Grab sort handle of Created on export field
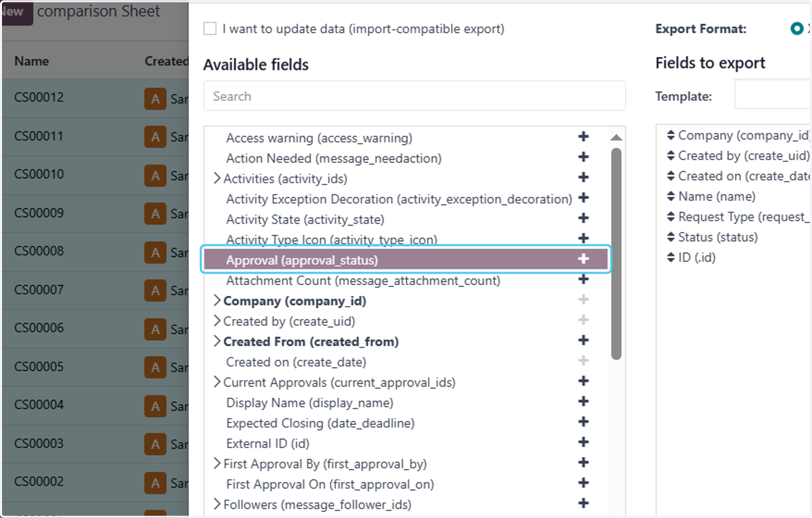Screen dimensions: 812x518 (x=671, y=176)
